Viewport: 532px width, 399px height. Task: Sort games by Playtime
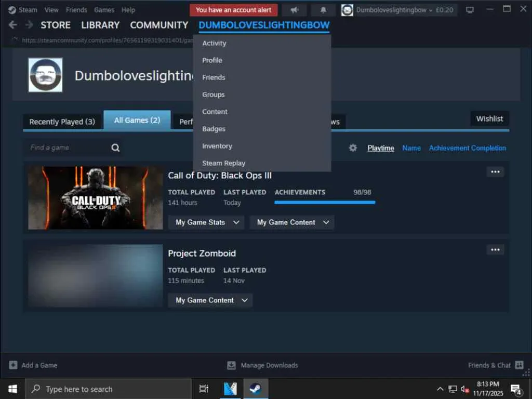[381, 148]
